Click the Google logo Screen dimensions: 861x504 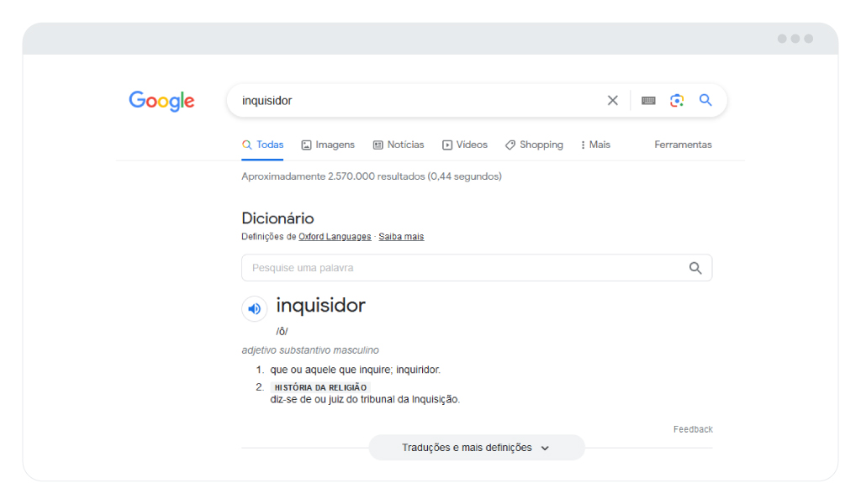(x=161, y=101)
